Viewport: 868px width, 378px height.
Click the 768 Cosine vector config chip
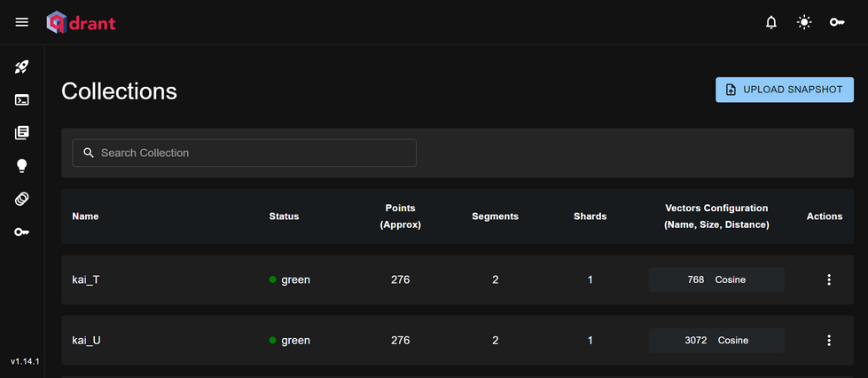[716, 280]
